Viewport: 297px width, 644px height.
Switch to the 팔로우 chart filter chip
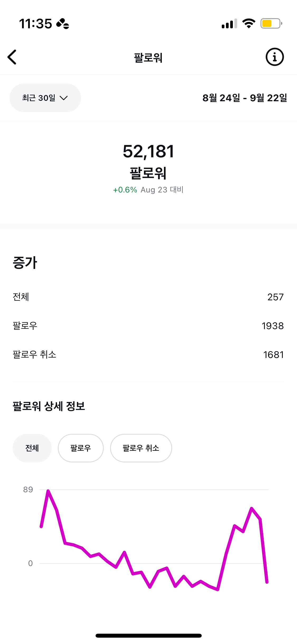[x=81, y=448]
